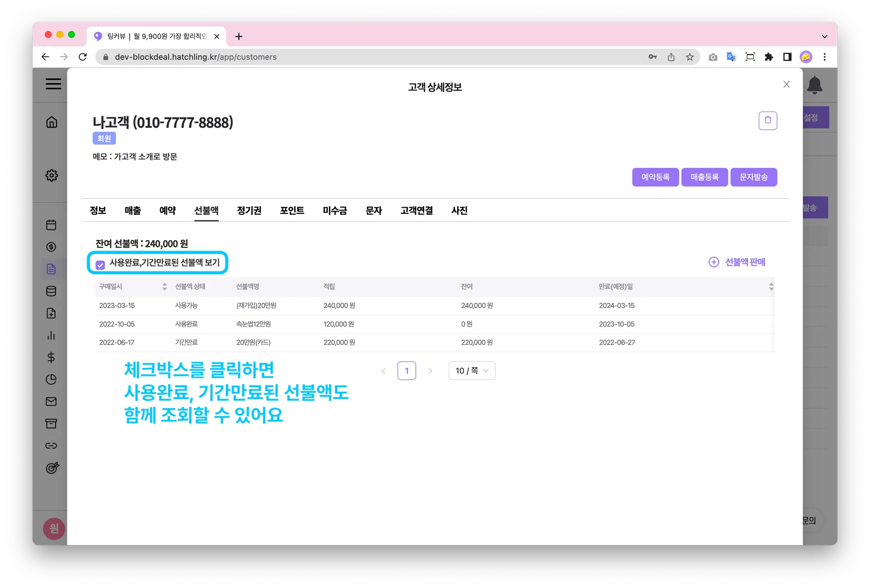Click the 예약등록 button

click(x=655, y=177)
